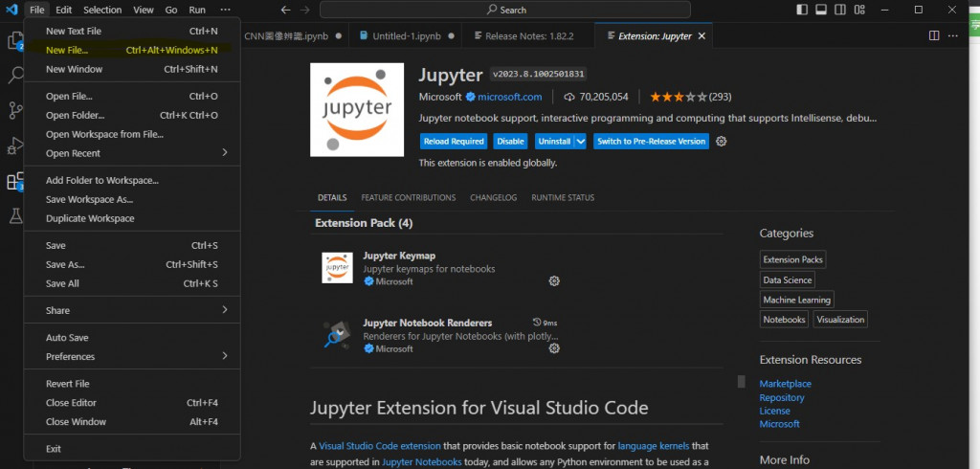Screen dimensions: 980x469
Task: Open the Selection menu
Action: click(102, 10)
